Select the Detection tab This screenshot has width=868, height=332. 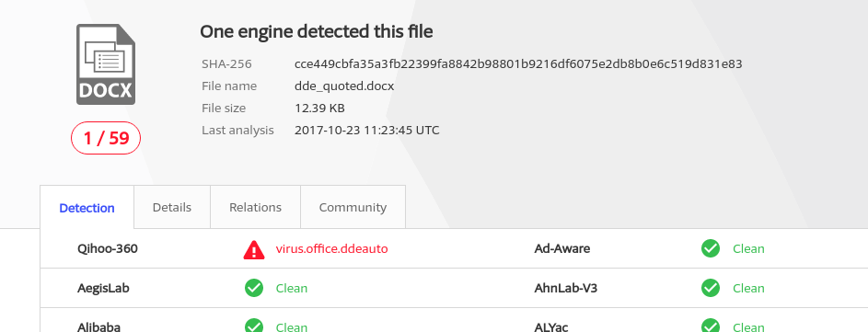tap(87, 208)
